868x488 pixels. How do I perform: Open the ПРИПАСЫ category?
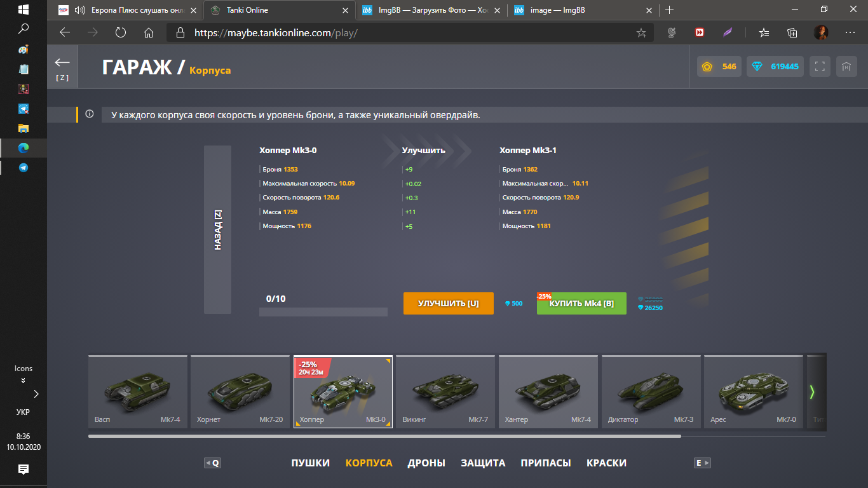tap(546, 463)
